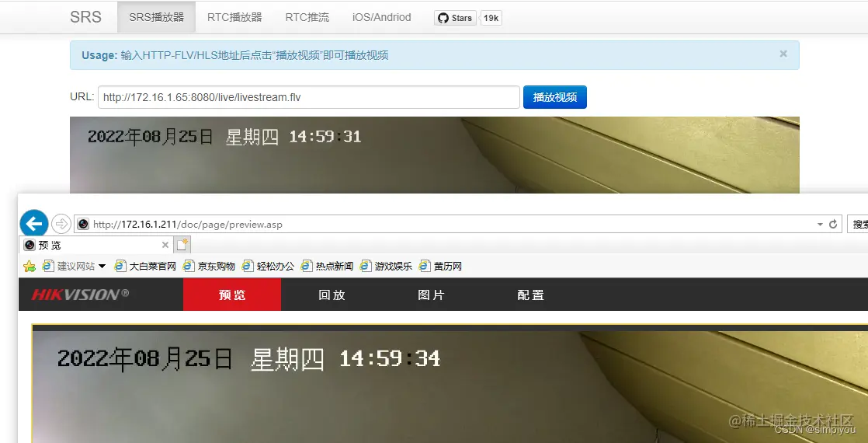Open the favorites star icon
868x443 pixels.
[30, 267]
